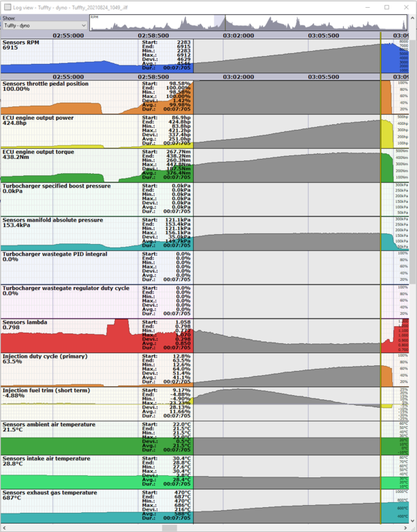This screenshot has height=532, width=417.
Task: Select 'Sensors throttle pedal position' label
Action: coord(45,84)
